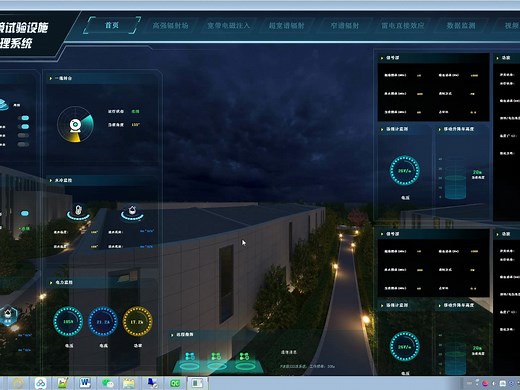Enable the lowest grey toggle in the left panel
This screenshot has height=390, width=520.
23,144
